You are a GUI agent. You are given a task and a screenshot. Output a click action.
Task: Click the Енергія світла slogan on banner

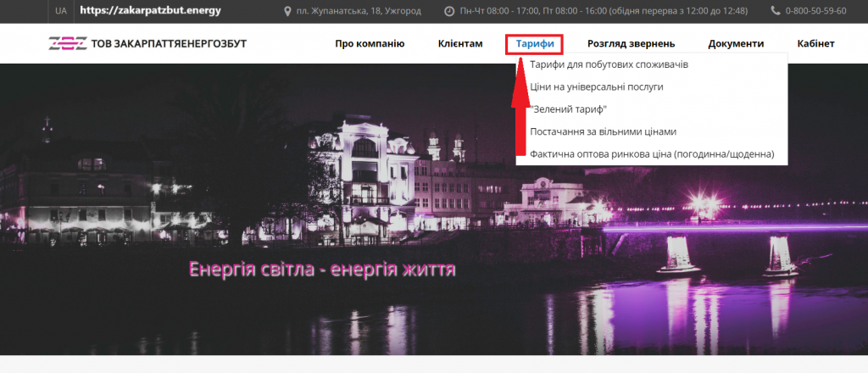(322, 270)
